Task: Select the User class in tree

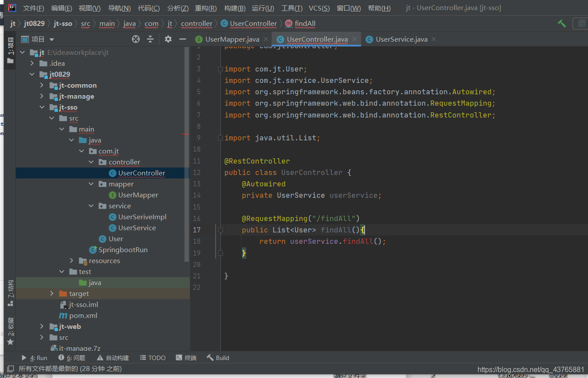Action: click(x=116, y=239)
